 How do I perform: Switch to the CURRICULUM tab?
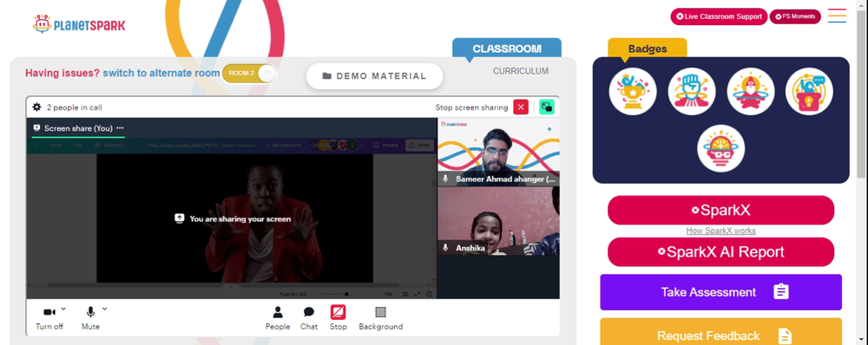(521, 71)
